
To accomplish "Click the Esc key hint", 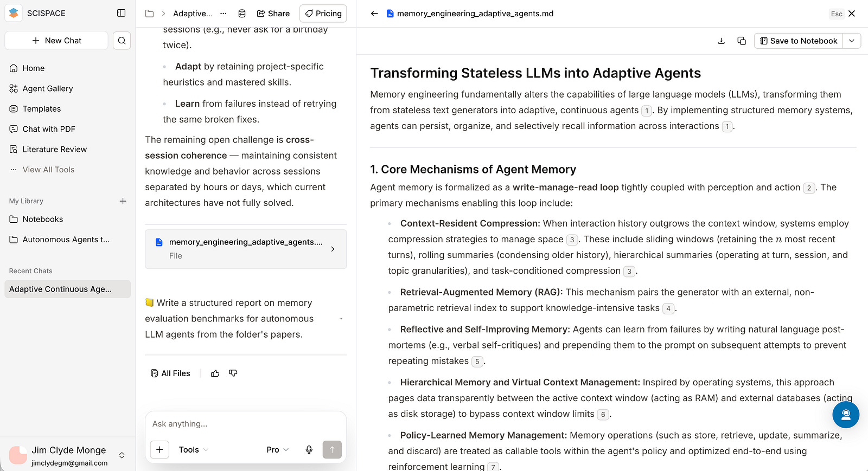I will 837,14.
